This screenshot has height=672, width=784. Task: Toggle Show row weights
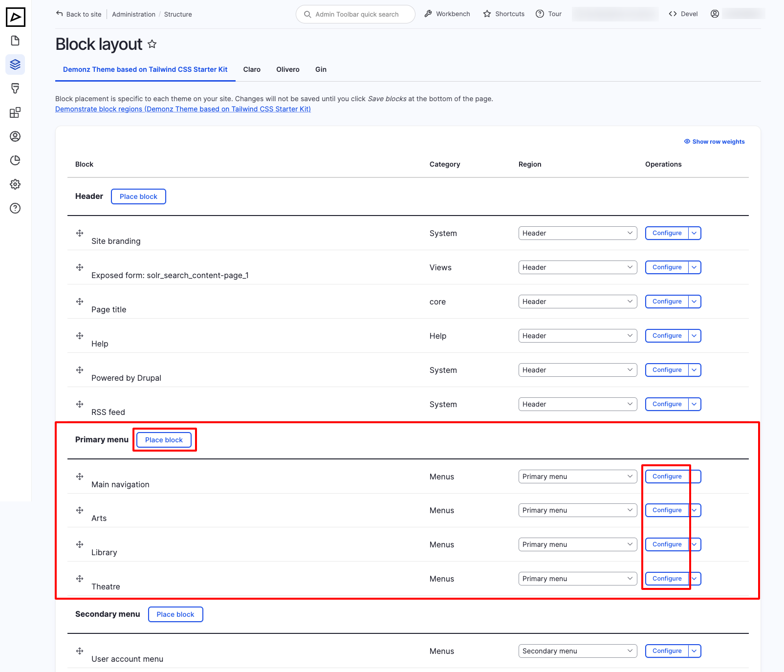714,142
